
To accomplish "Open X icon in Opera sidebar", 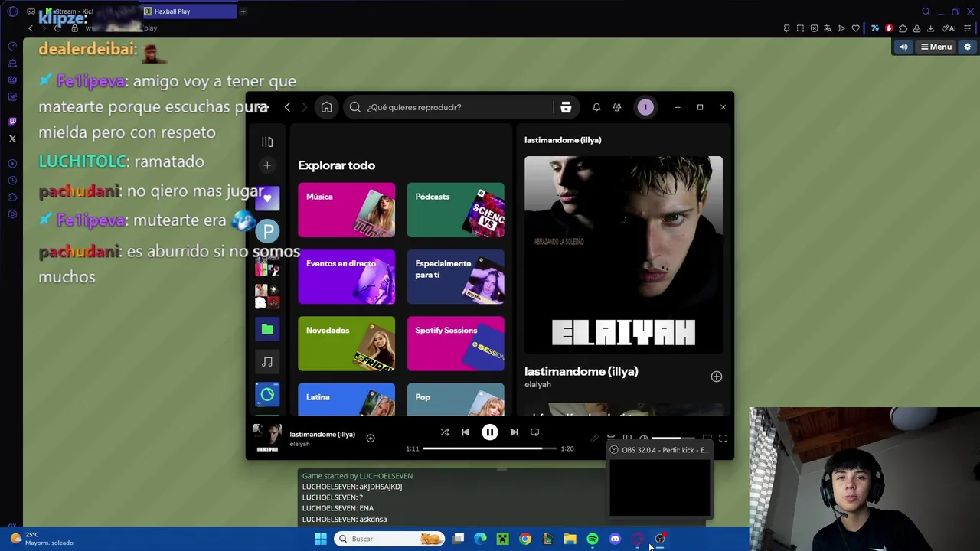I will click(x=12, y=139).
